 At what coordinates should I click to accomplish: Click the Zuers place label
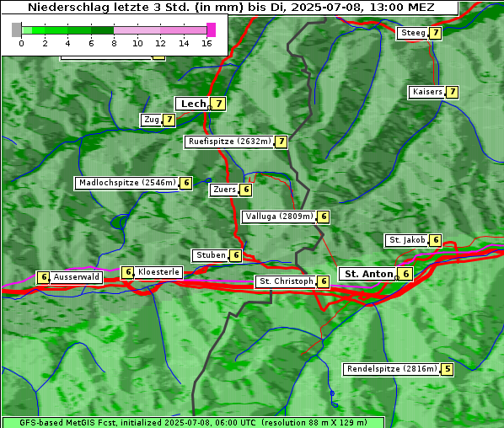click(224, 190)
